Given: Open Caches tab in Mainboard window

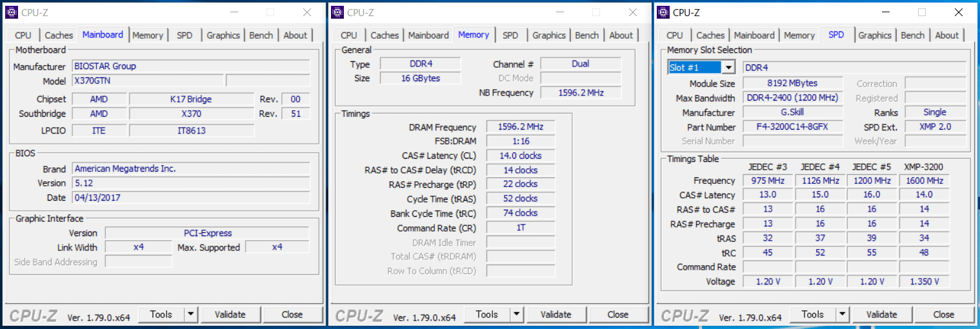Looking at the screenshot, I should (59, 35).
